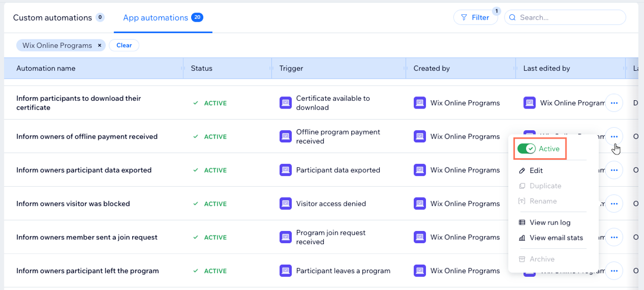Open 'Inform participants to download their certificate'
Screen dimensions: 644x290
78,103
